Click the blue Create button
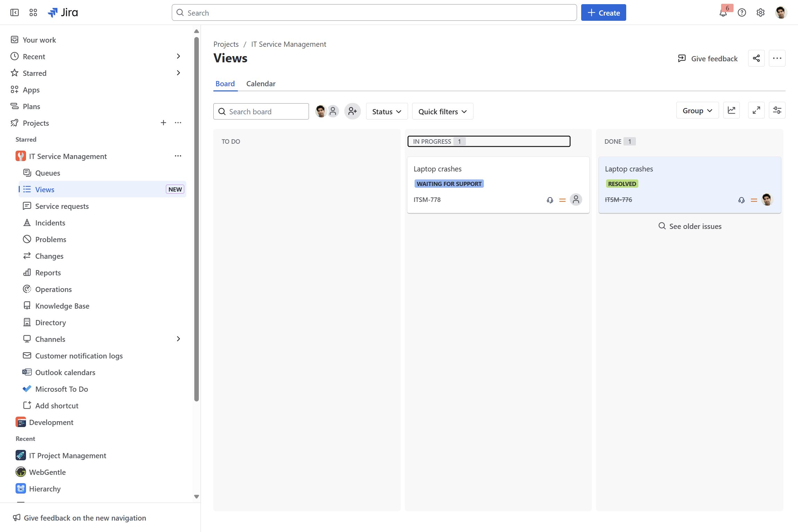The image size is (798, 532). [603, 13]
